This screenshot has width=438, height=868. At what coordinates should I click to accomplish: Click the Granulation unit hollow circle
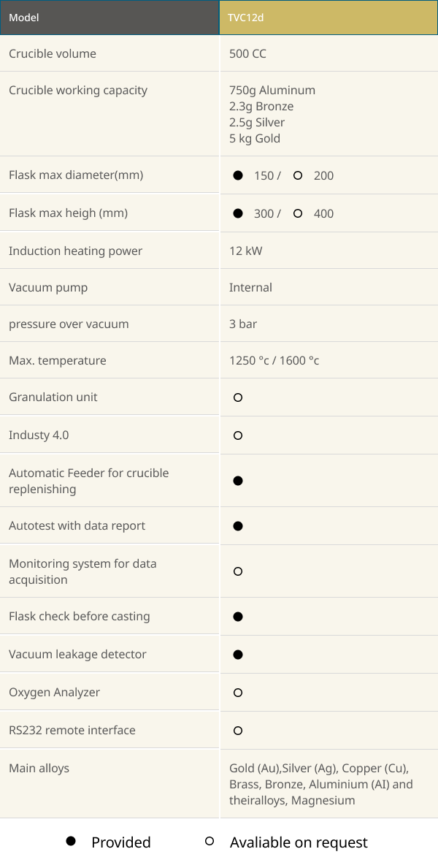[238, 397]
